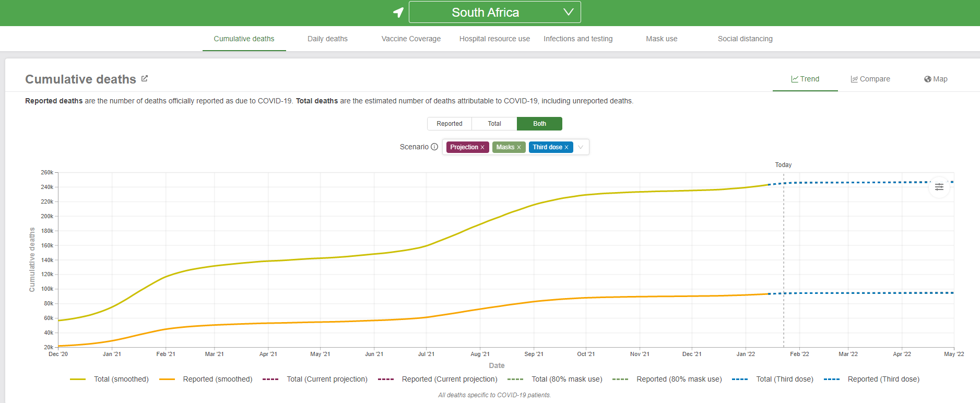Select the Total deaths toggle
Screen dimensions: 980x403
coord(494,124)
